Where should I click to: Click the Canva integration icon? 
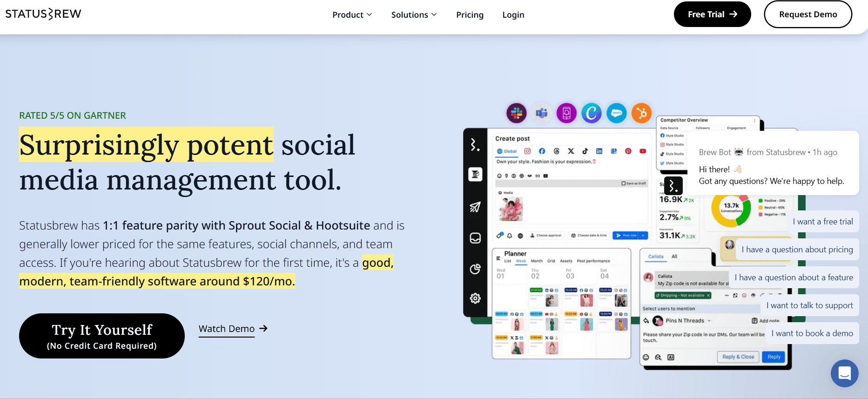click(x=592, y=113)
